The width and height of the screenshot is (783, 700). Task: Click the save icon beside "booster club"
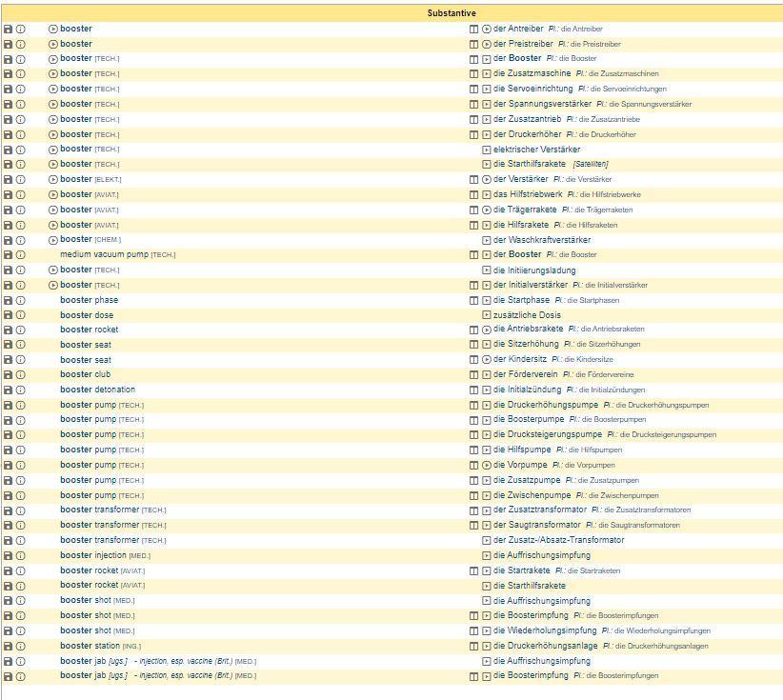(x=8, y=375)
